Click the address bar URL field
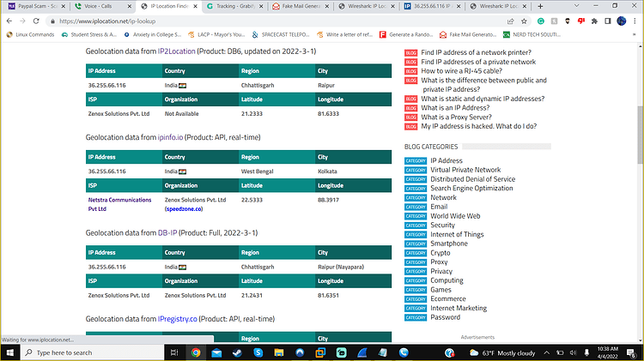This screenshot has width=644, height=361. pos(279,21)
